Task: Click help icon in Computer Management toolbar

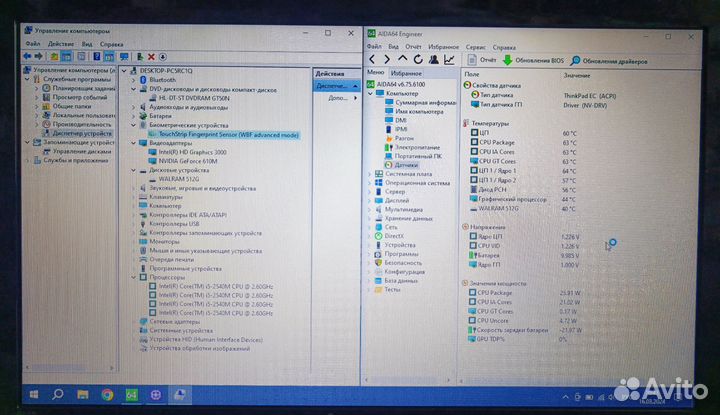Action: pyautogui.click(x=96, y=56)
